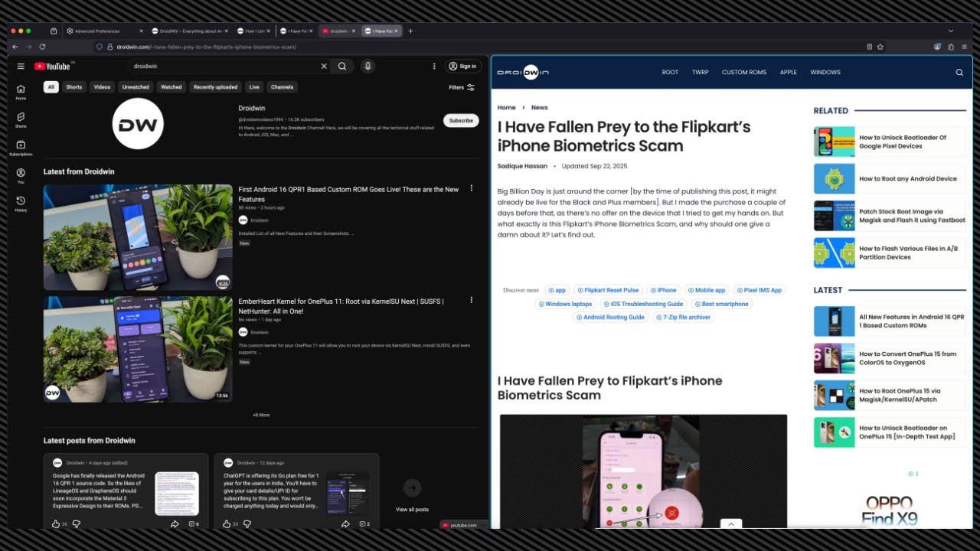Viewport: 980px width, 551px height.
Task: Open APPLE in Droidwin navigation
Action: 789,73
